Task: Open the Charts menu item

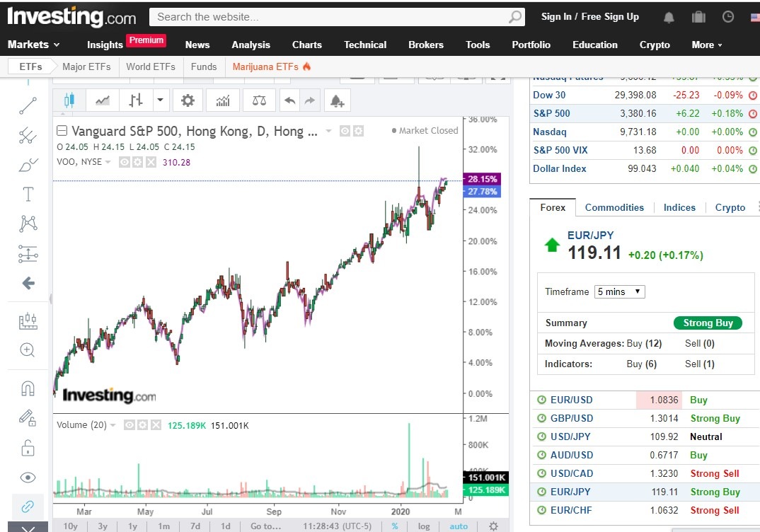Action: click(x=307, y=45)
